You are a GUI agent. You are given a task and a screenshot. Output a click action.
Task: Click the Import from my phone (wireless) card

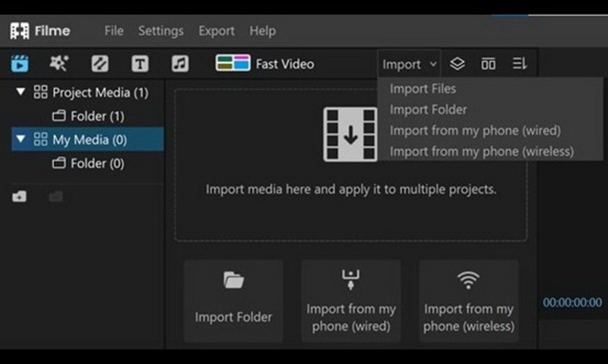[x=468, y=301]
